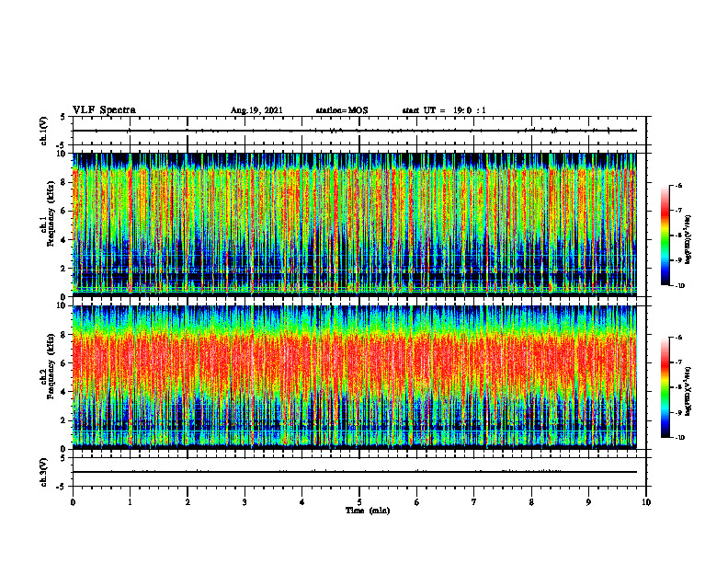Image resolution: width=728 pixels, height=563 pixels.
Task: Click inside the ch.1 spectrogram panel
Action: click(x=354, y=224)
